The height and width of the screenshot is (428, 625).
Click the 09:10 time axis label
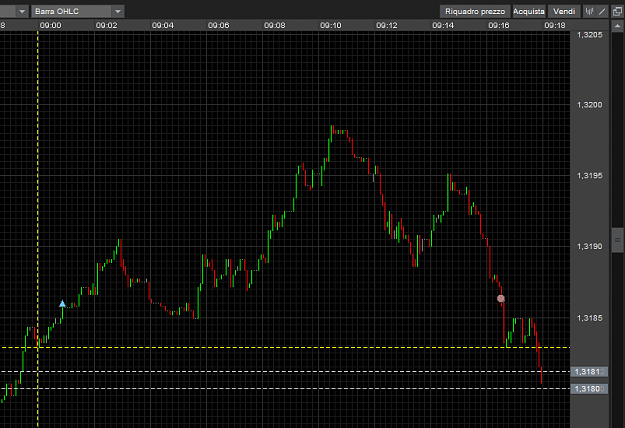[331, 26]
